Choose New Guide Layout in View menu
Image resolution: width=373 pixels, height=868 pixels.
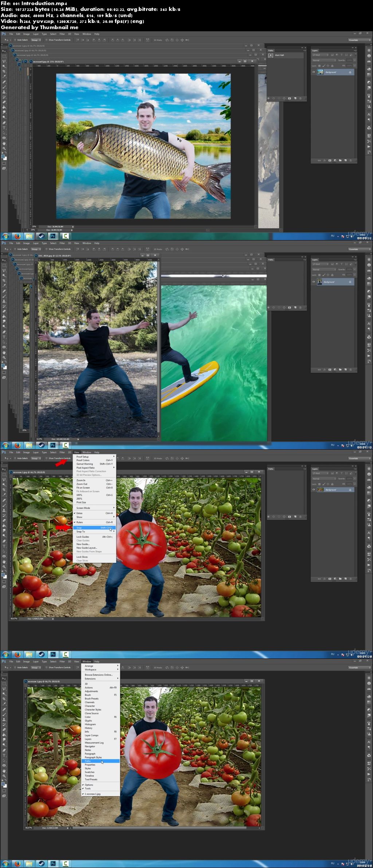(x=94, y=548)
